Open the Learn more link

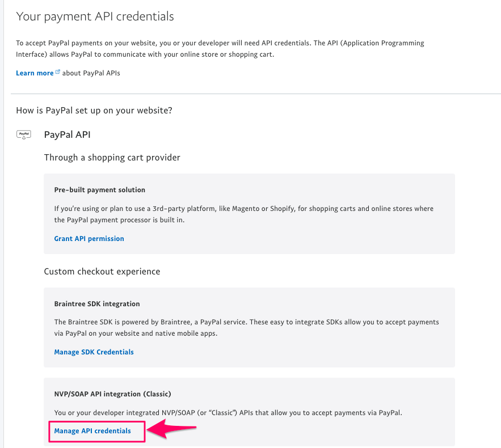click(x=35, y=73)
